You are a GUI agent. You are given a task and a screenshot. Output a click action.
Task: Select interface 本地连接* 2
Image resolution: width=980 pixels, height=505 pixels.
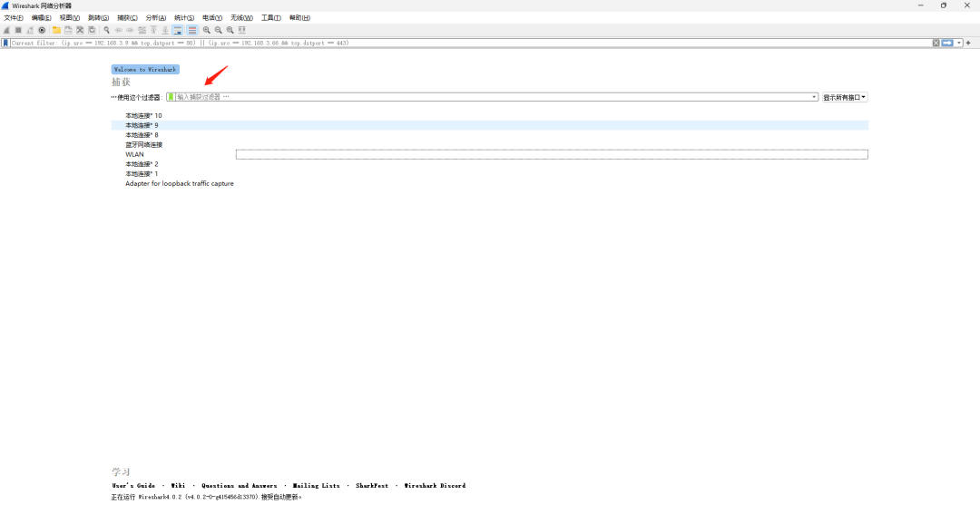pos(142,164)
